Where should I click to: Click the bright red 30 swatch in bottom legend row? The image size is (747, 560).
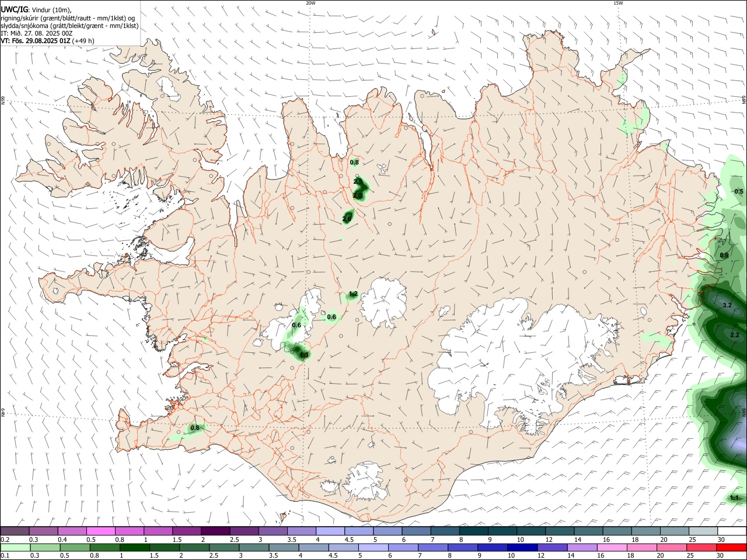[732, 547]
